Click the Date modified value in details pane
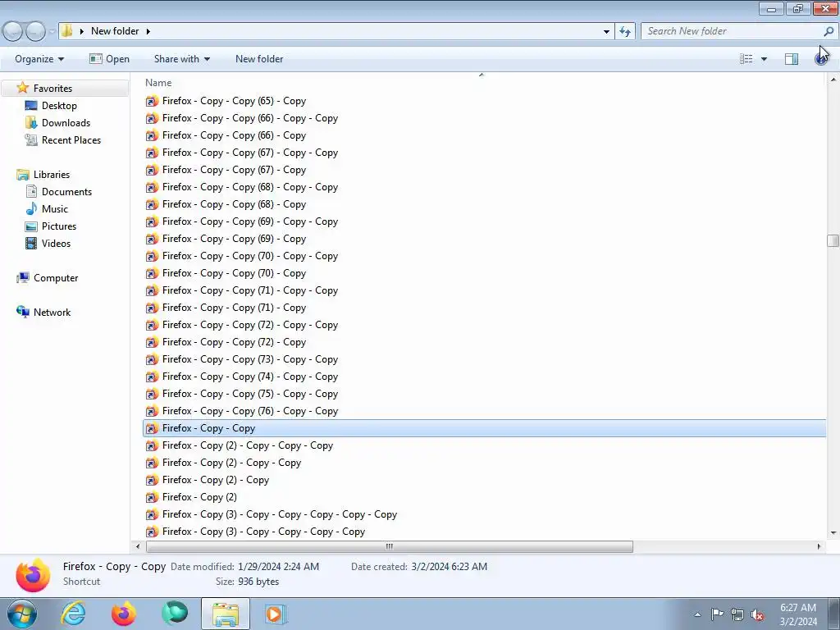Viewport: 840px width, 630px height. point(279,566)
